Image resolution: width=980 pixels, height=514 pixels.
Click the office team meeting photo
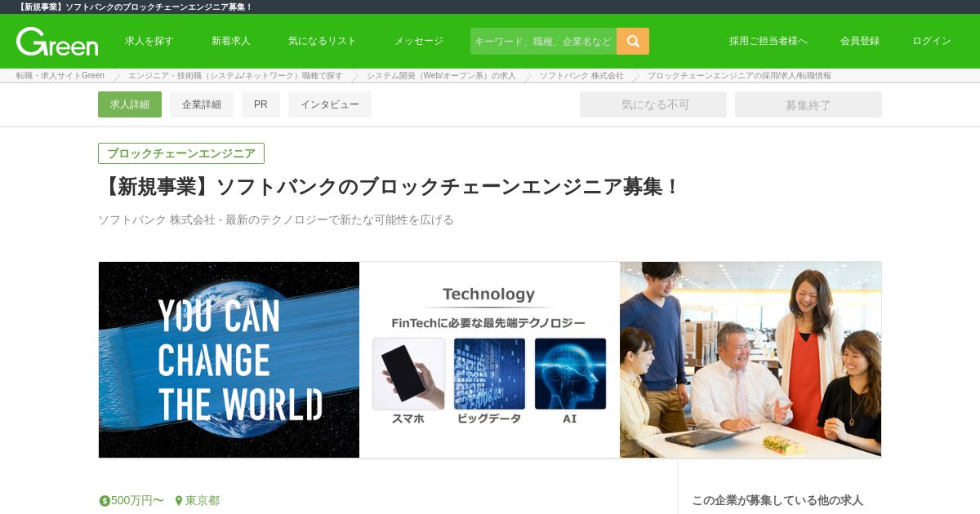tap(751, 360)
